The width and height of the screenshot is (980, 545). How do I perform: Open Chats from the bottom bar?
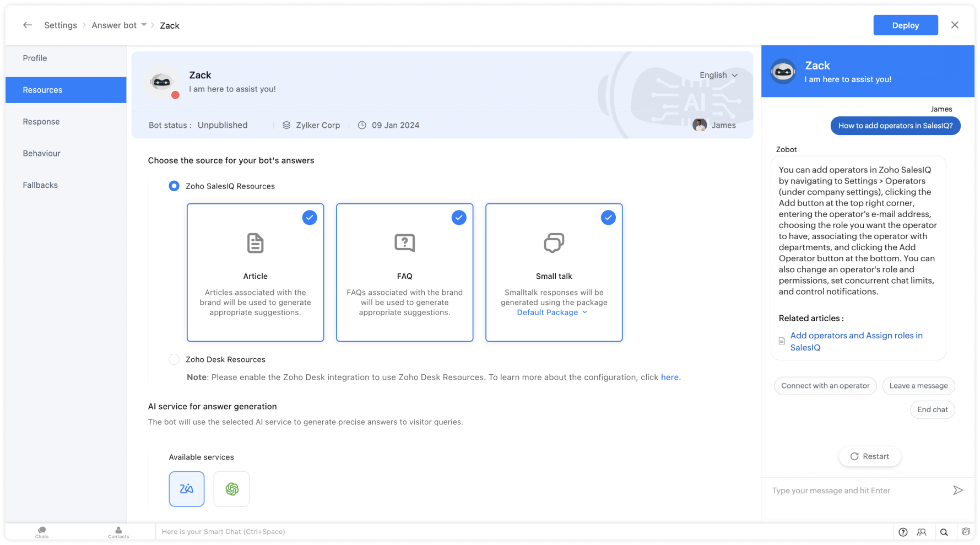[42, 532]
